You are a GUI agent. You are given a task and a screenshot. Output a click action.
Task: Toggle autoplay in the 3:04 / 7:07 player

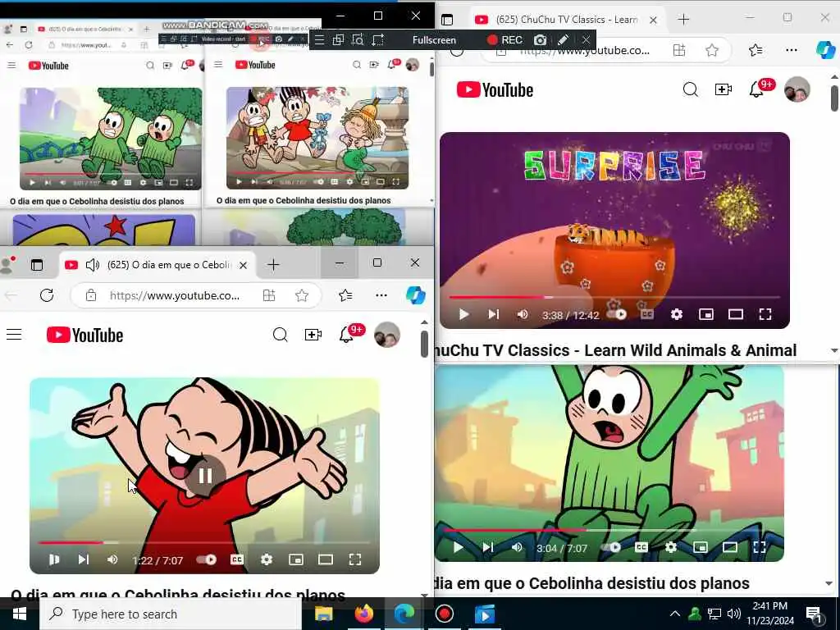click(x=612, y=547)
